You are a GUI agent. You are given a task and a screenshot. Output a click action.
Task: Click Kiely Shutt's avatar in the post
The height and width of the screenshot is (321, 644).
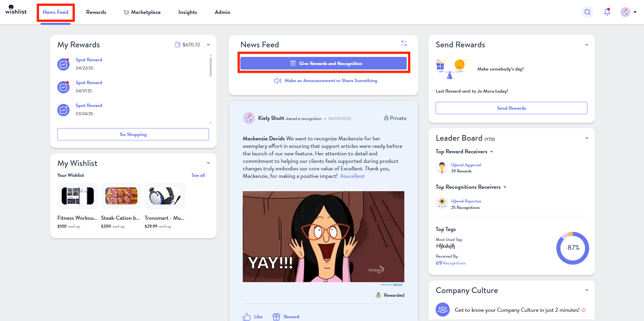(249, 118)
